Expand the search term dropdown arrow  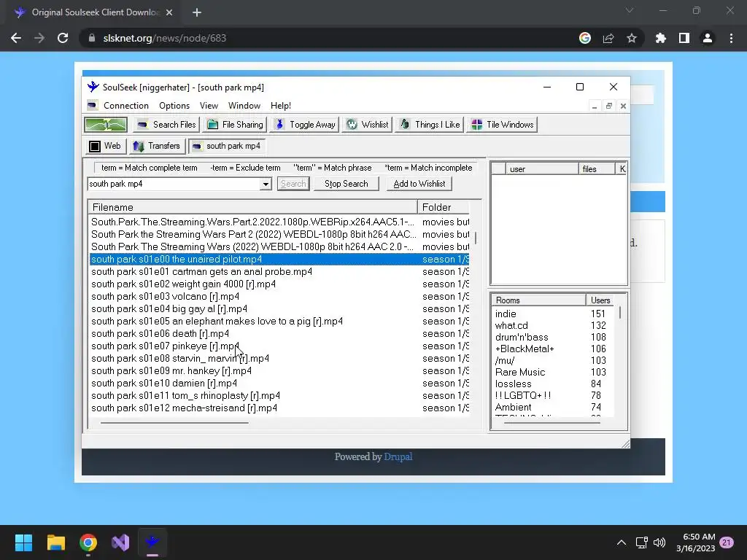(266, 184)
